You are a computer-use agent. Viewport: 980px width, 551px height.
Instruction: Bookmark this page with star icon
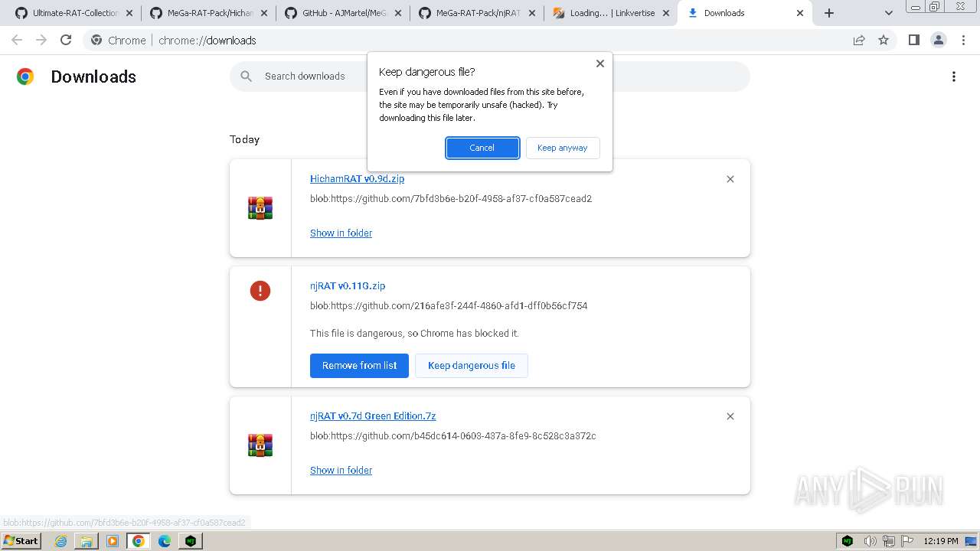point(884,40)
